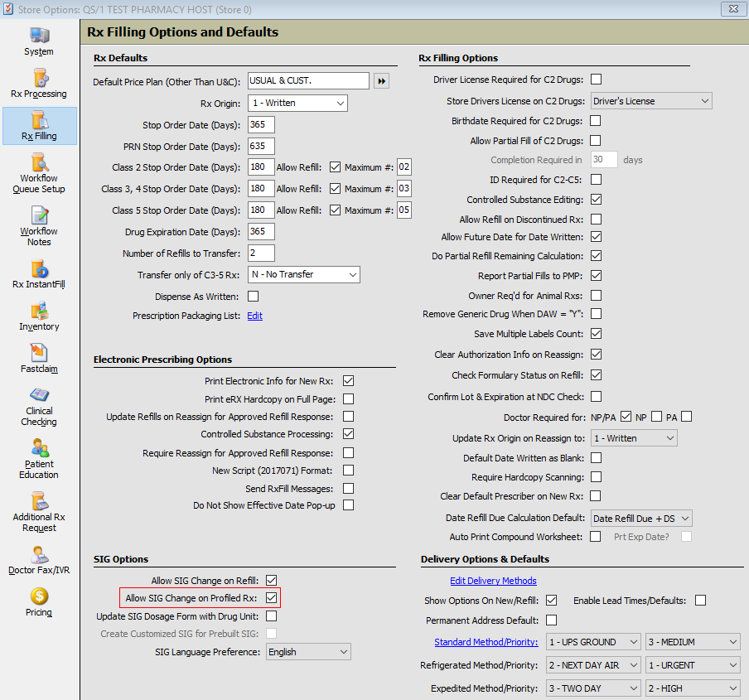The width and height of the screenshot is (749, 700).
Task: Open Refrigerated Method NEXT DAY AIR dropdown
Action: point(593,665)
